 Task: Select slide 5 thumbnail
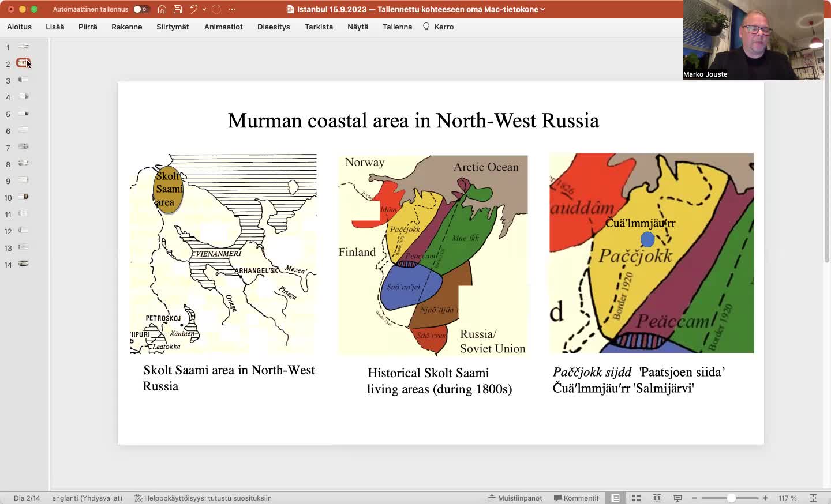[x=24, y=113]
